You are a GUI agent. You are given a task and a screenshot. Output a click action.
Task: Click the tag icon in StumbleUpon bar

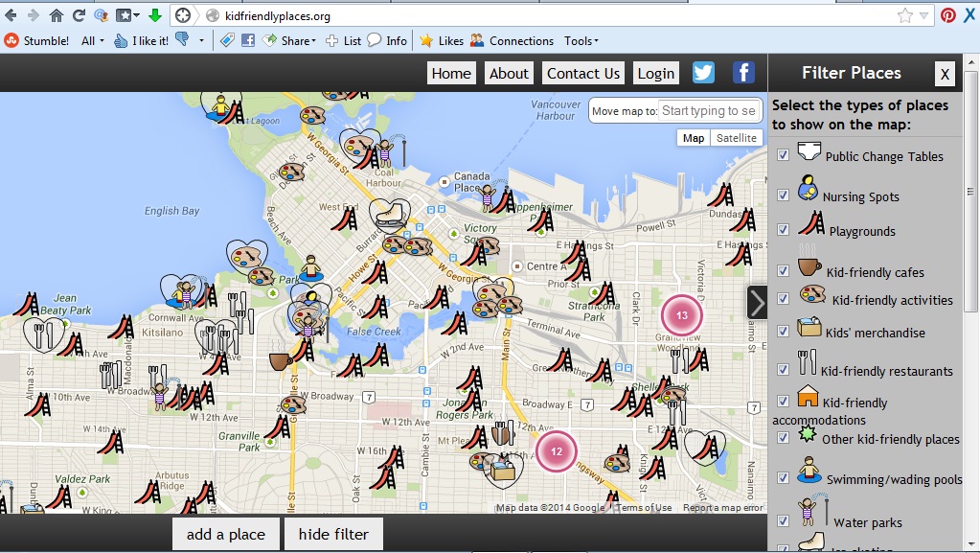pos(227,40)
